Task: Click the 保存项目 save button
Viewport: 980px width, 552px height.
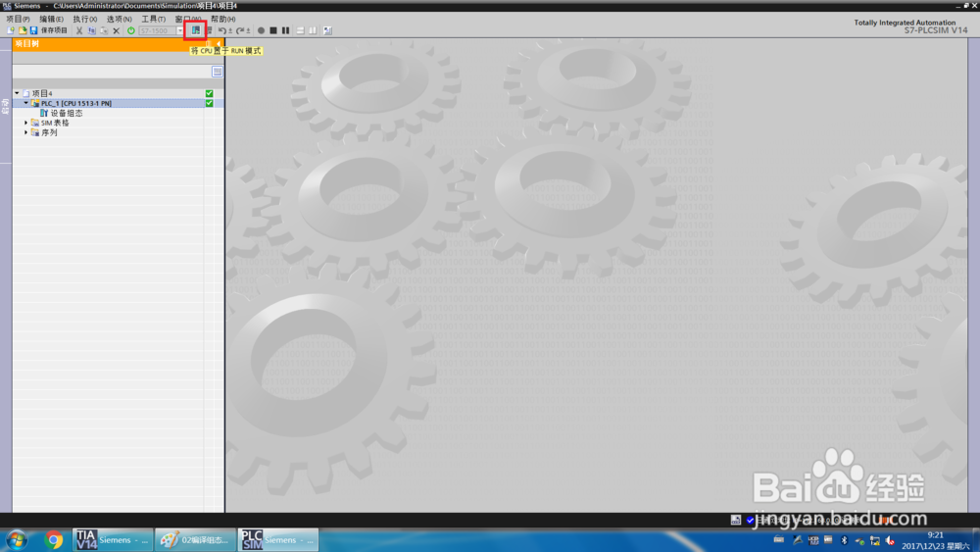Action: [x=48, y=30]
